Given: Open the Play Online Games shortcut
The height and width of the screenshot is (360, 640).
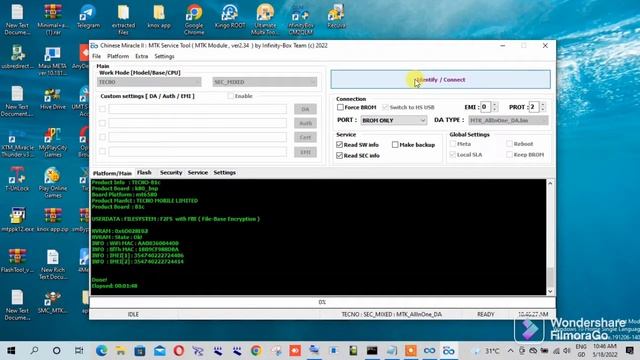Looking at the screenshot, I should click(x=53, y=183).
